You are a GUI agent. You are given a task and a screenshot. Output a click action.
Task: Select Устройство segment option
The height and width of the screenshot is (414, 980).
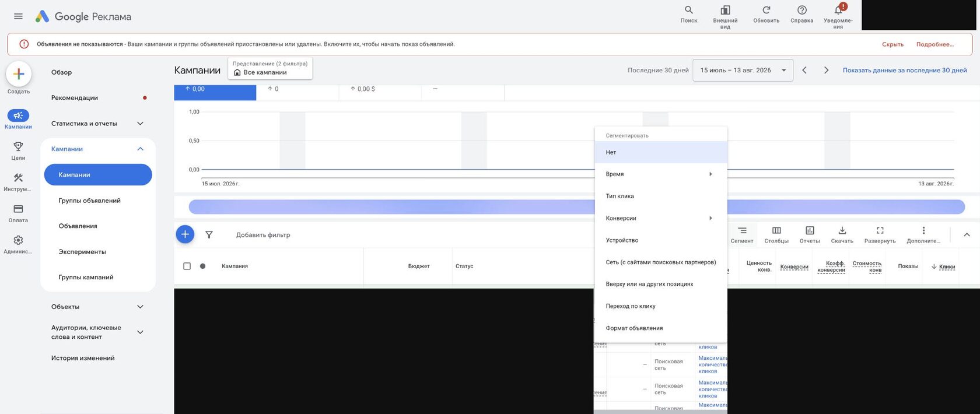coord(660,240)
